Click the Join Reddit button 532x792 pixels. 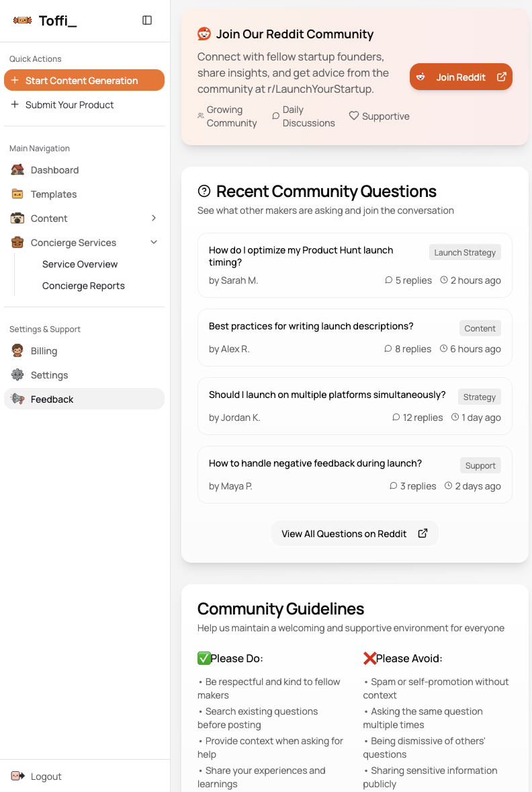(461, 77)
